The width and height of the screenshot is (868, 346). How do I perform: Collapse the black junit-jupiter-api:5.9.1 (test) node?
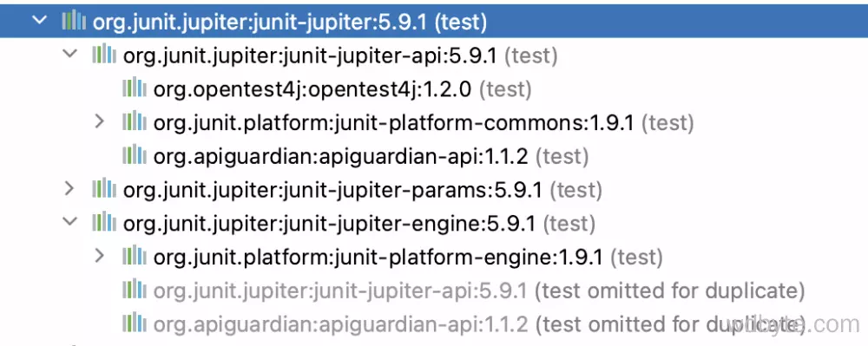69,54
